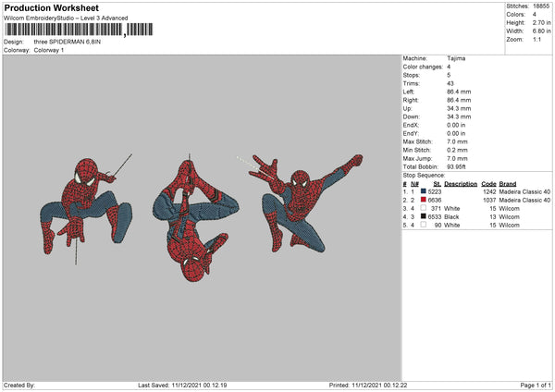
Task: Click the Code column header
Action: point(488,184)
